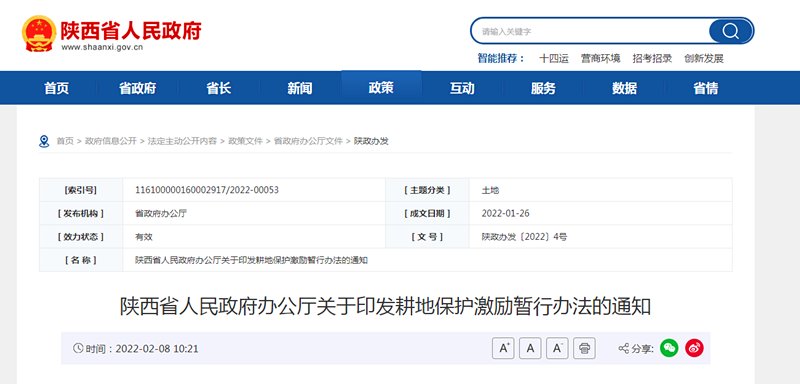Increase font size with A+ button

pos(503,348)
